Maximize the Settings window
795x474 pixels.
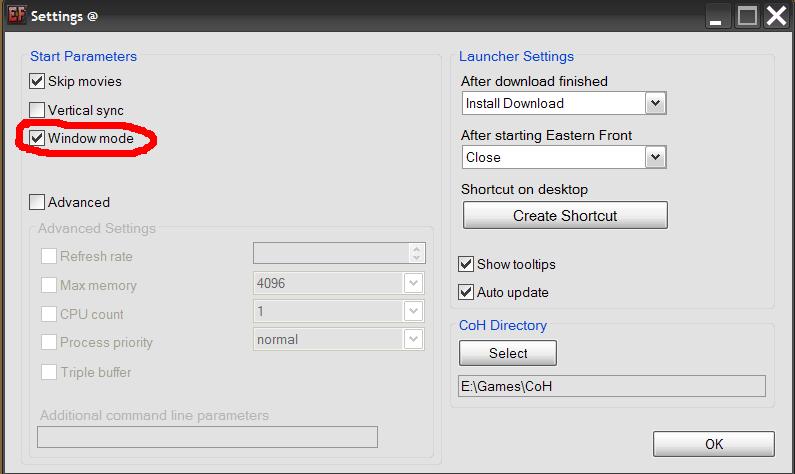point(747,16)
